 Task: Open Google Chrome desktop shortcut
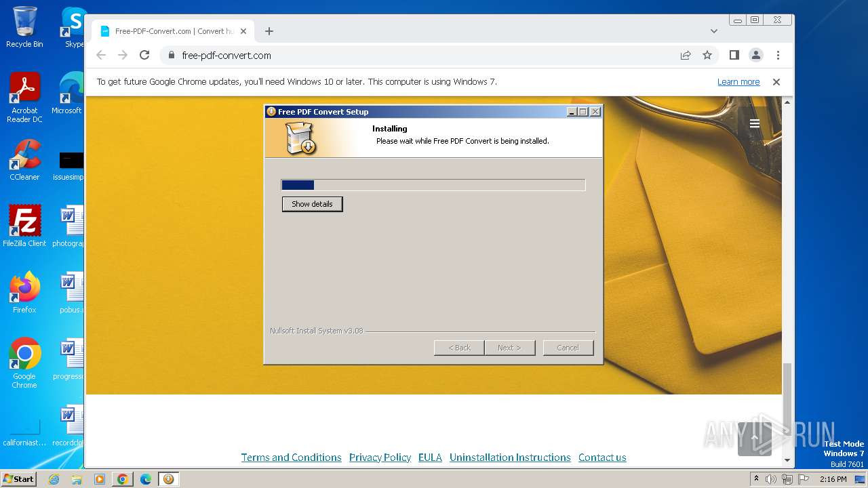(x=24, y=363)
